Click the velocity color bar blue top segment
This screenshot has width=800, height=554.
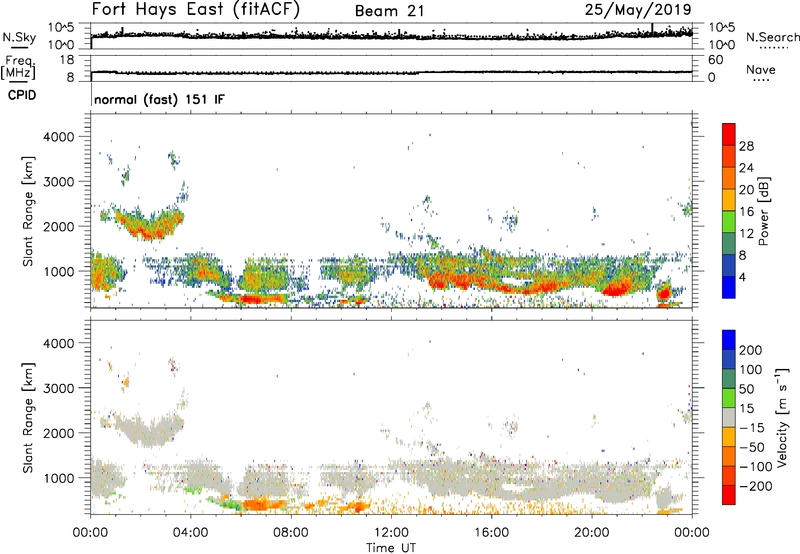729,340
